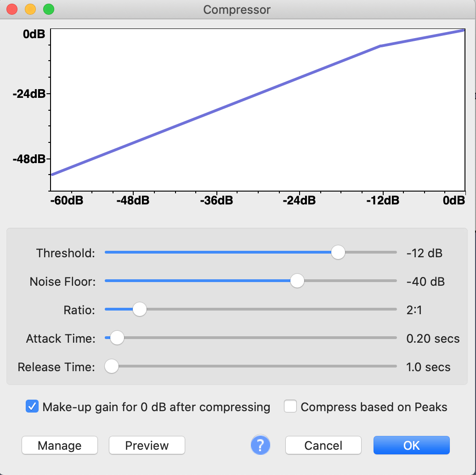476x475 pixels.
Task: Enable Compress based on Peaks checkbox
Action: point(290,407)
